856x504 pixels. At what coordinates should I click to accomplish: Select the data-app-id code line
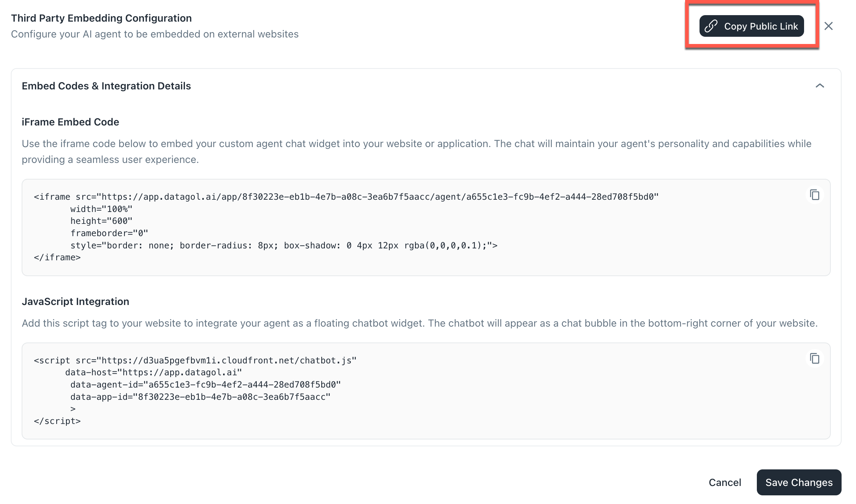coord(200,397)
